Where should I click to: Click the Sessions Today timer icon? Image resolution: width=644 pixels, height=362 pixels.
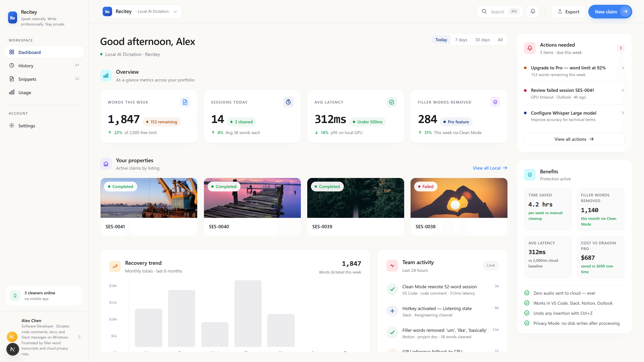tap(288, 102)
